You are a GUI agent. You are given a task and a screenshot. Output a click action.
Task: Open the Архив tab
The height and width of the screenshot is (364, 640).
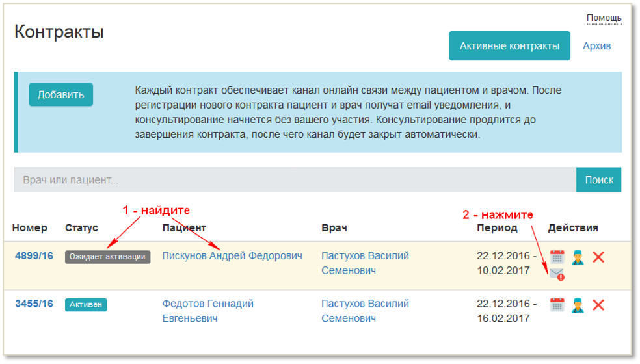pyautogui.click(x=596, y=46)
